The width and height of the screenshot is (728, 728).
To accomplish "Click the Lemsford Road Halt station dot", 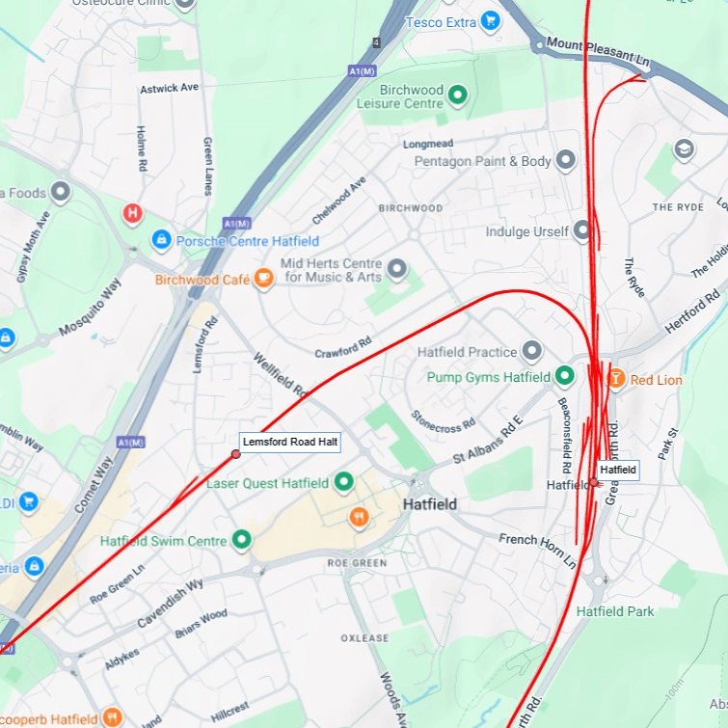I will click(x=236, y=454).
